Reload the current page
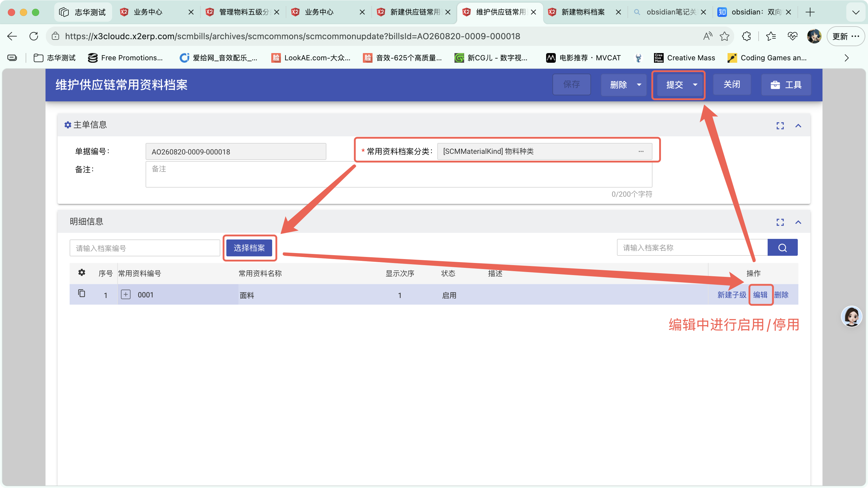 (x=34, y=36)
